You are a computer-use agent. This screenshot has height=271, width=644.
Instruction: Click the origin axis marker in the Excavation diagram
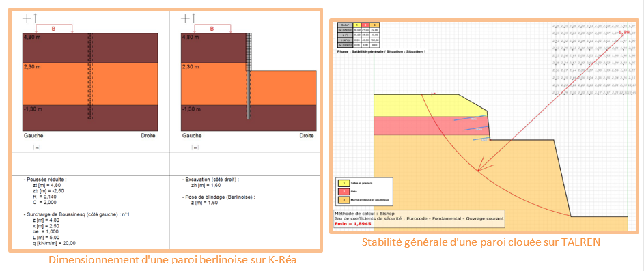[188, 18]
